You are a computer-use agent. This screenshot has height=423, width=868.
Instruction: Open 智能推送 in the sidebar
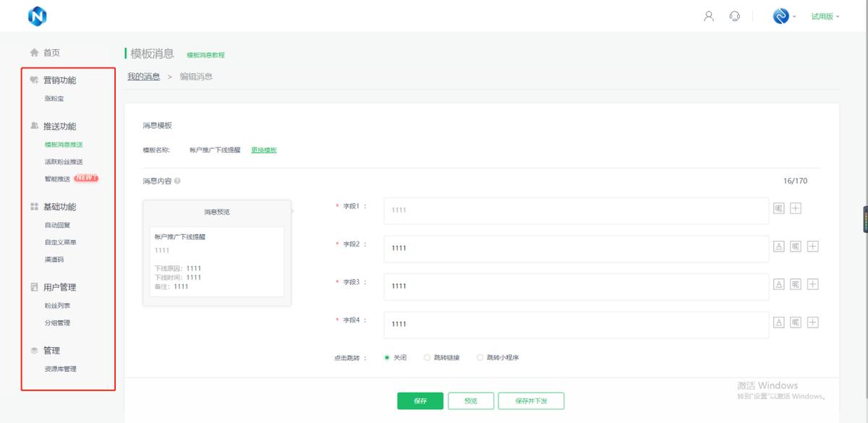click(x=58, y=179)
